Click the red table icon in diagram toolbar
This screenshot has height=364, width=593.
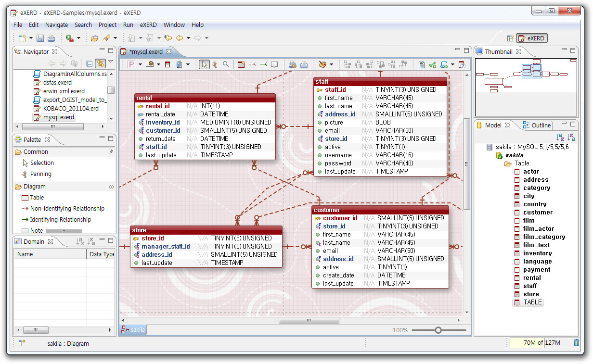[x=168, y=64]
